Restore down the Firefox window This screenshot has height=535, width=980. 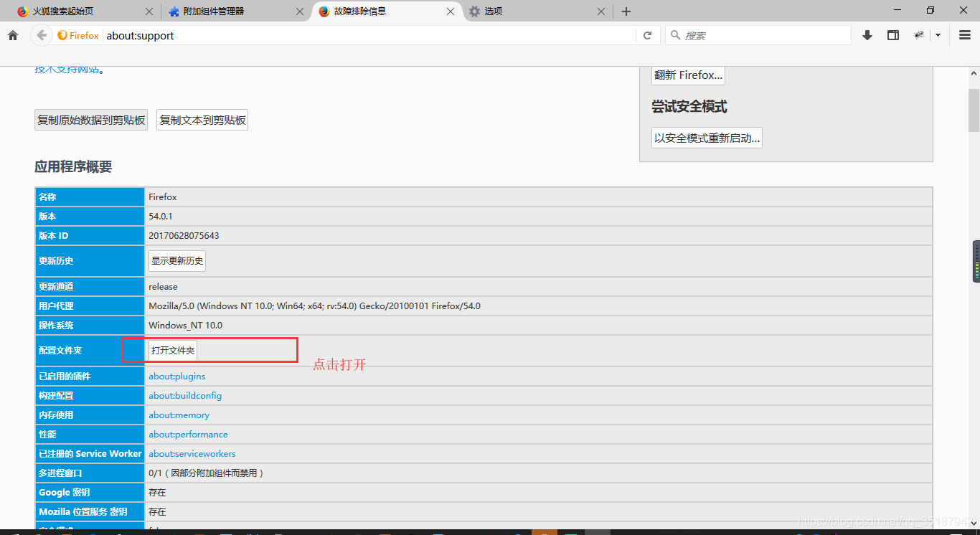click(930, 10)
